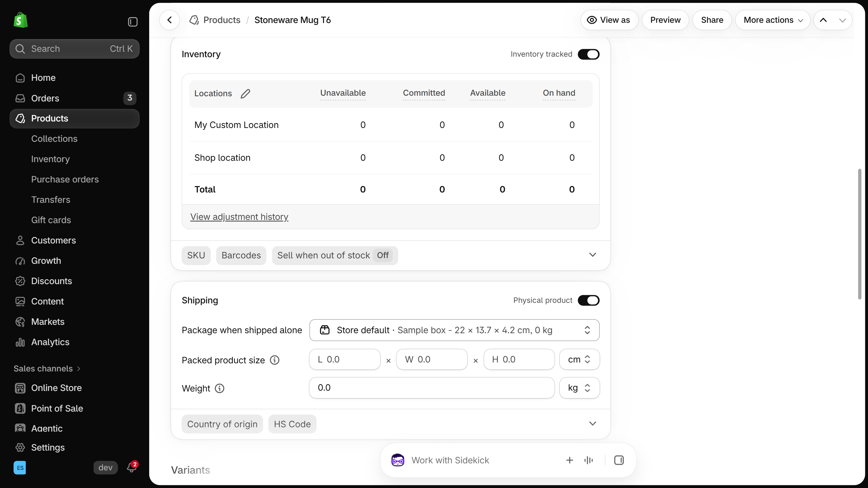Open Collections in sidebar

click(54, 139)
